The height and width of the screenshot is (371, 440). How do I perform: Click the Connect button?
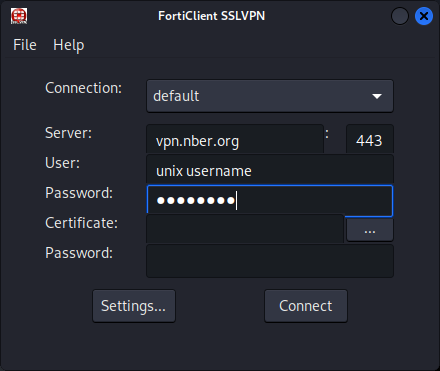tap(306, 306)
